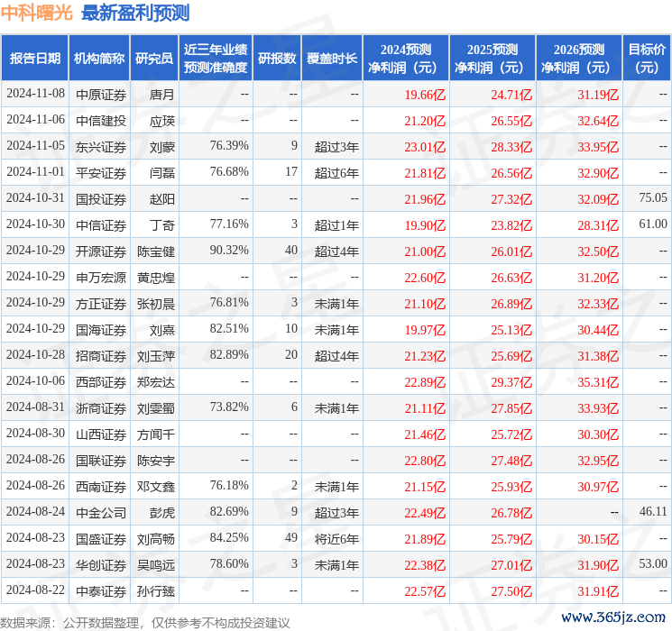Click accuracy value 77.16%
Image resolution: width=672 pixels, height=631 pixels.
click(x=229, y=224)
